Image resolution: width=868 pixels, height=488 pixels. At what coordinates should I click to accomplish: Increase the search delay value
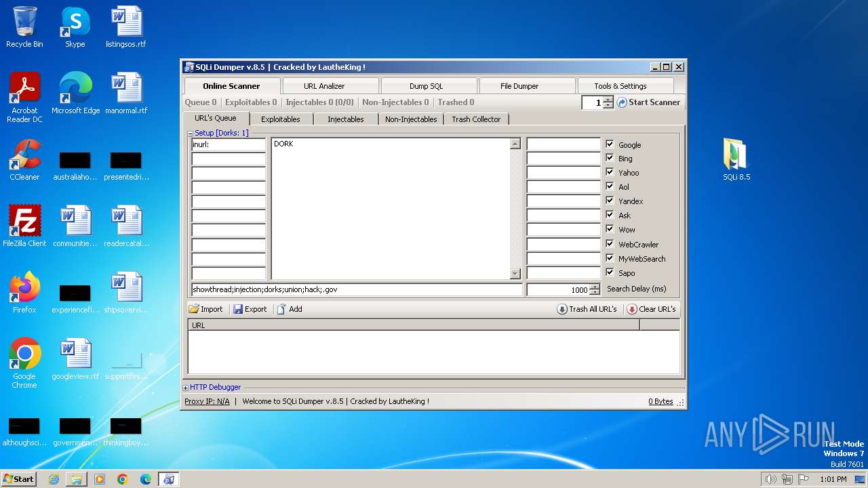point(595,287)
